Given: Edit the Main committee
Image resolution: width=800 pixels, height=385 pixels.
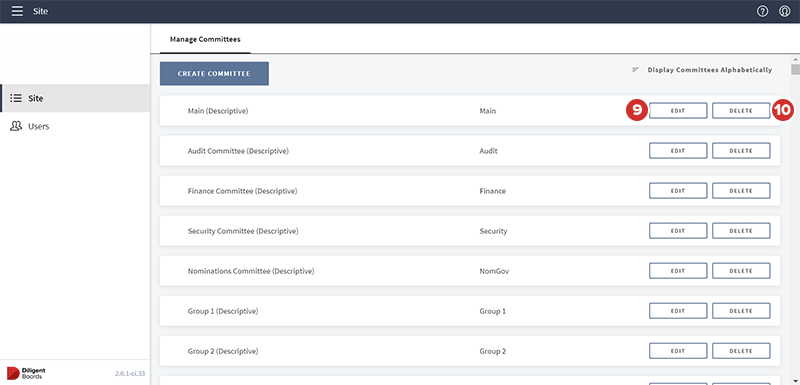Looking at the screenshot, I should point(678,111).
